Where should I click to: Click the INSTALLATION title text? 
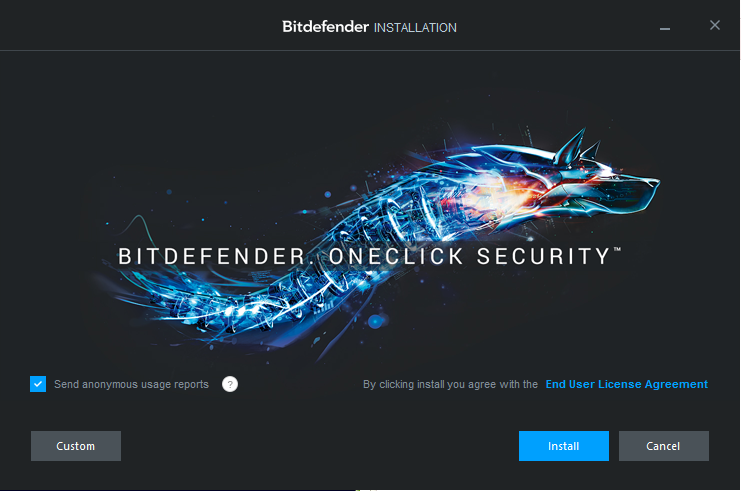(415, 28)
